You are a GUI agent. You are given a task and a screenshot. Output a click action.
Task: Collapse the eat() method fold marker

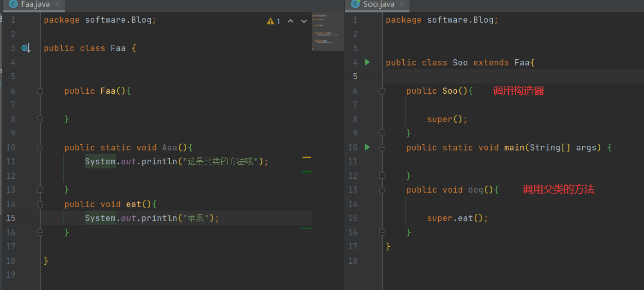pos(40,204)
